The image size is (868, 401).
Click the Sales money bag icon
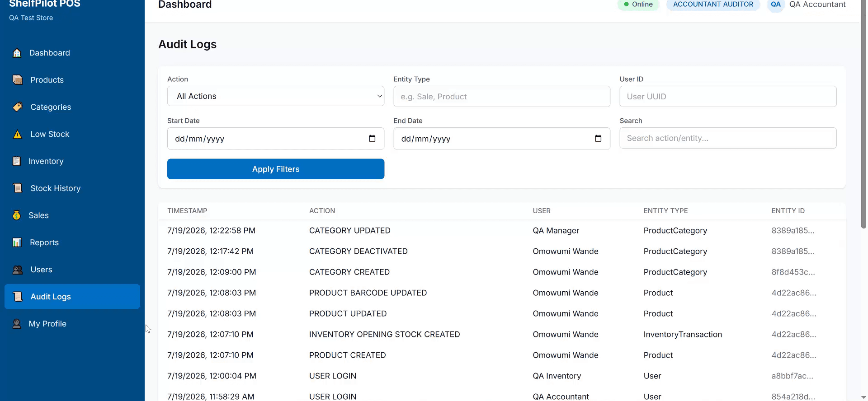(x=17, y=215)
